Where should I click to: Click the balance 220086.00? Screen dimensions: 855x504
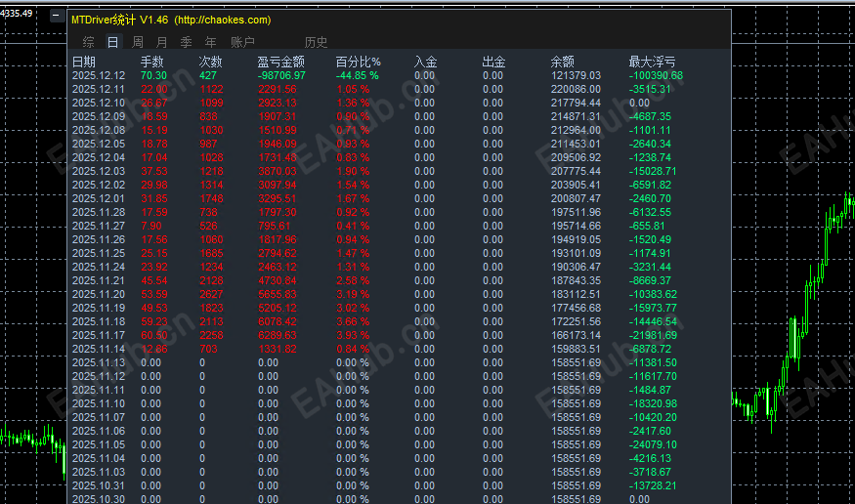point(576,89)
